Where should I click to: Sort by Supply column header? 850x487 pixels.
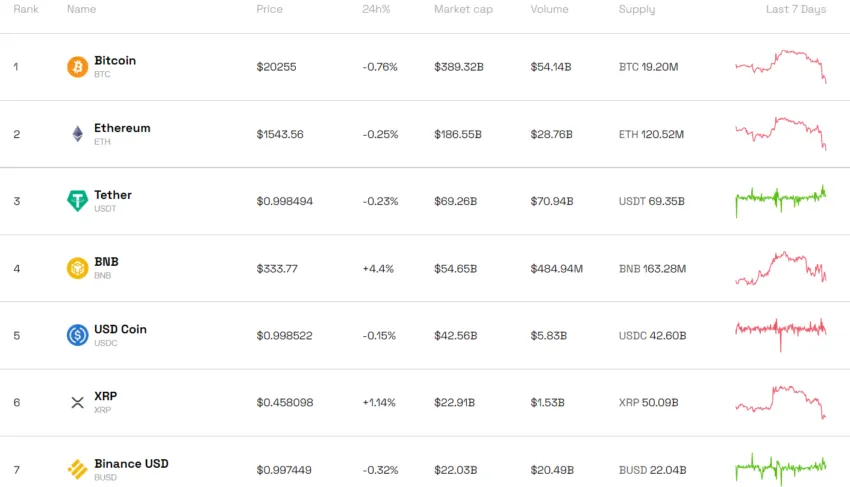tap(637, 9)
